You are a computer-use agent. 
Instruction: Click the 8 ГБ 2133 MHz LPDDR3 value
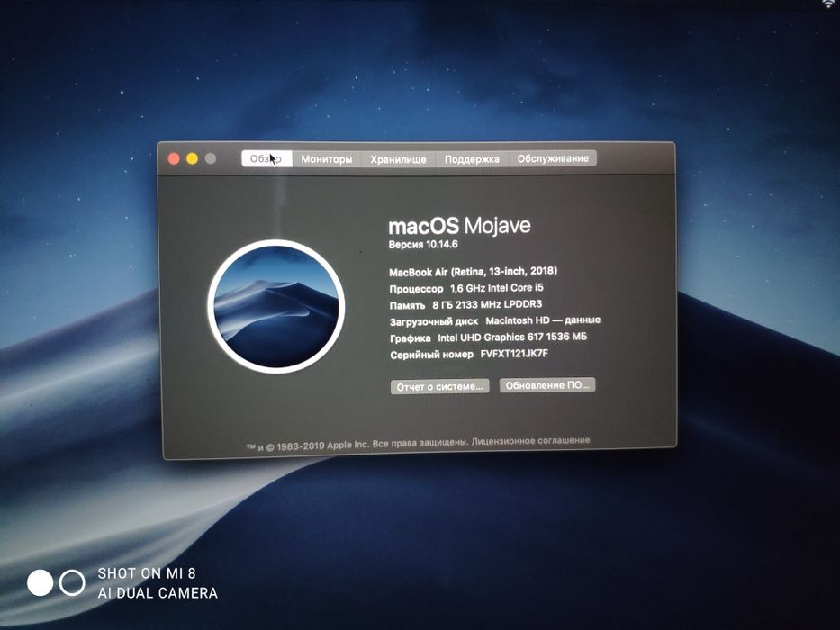pos(487,305)
